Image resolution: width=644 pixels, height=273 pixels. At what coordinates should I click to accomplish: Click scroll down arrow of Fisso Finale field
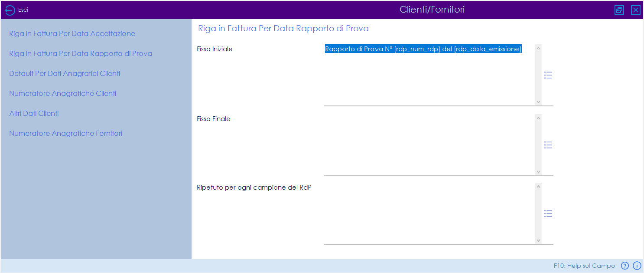[x=539, y=172]
